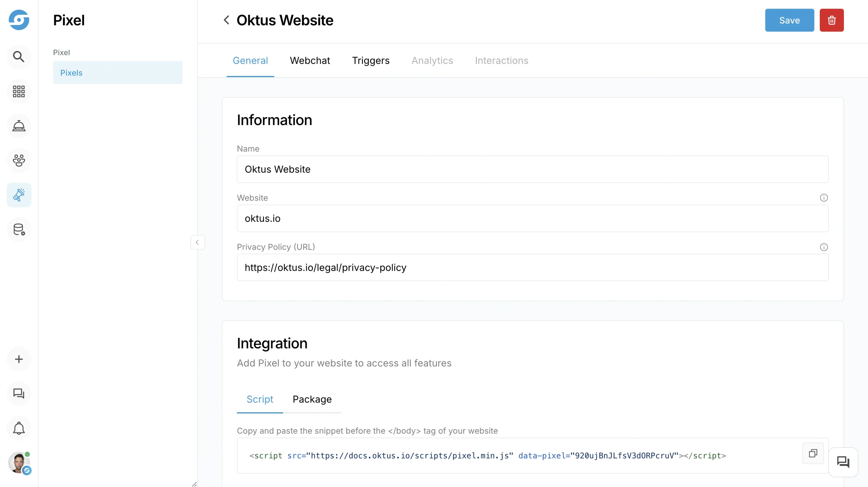Open the people group icon
This screenshot has width=868, height=487.
click(19, 160)
